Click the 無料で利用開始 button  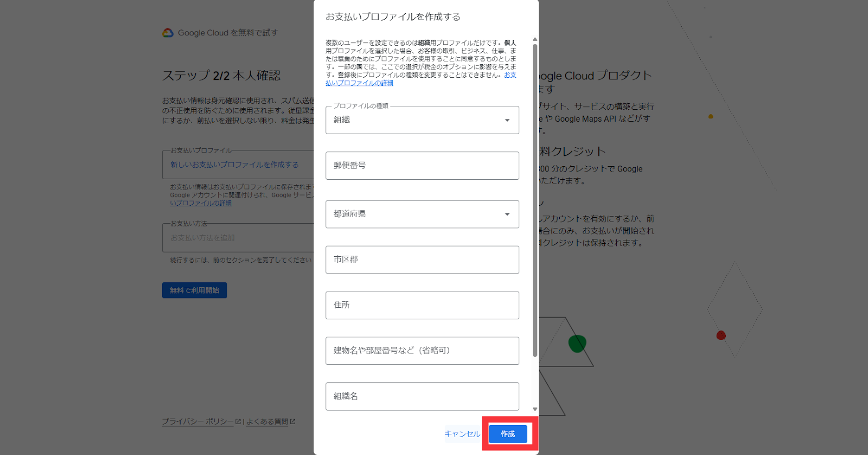coord(194,290)
